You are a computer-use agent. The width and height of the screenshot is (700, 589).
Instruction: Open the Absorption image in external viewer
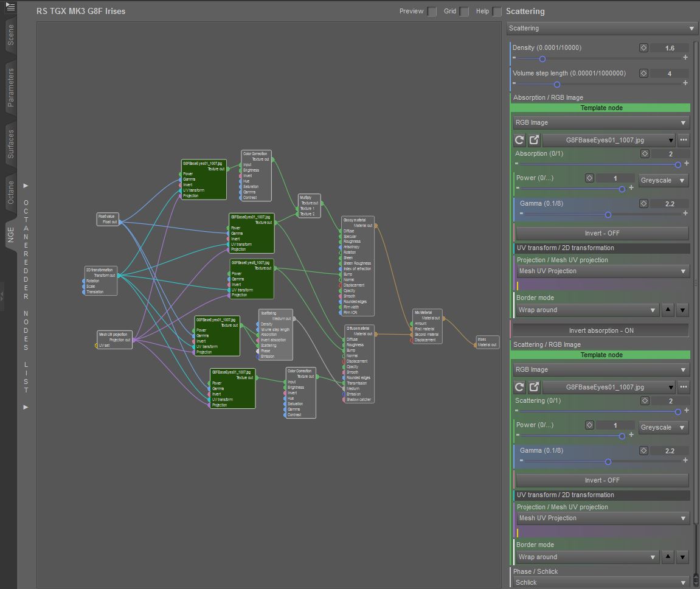click(534, 140)
